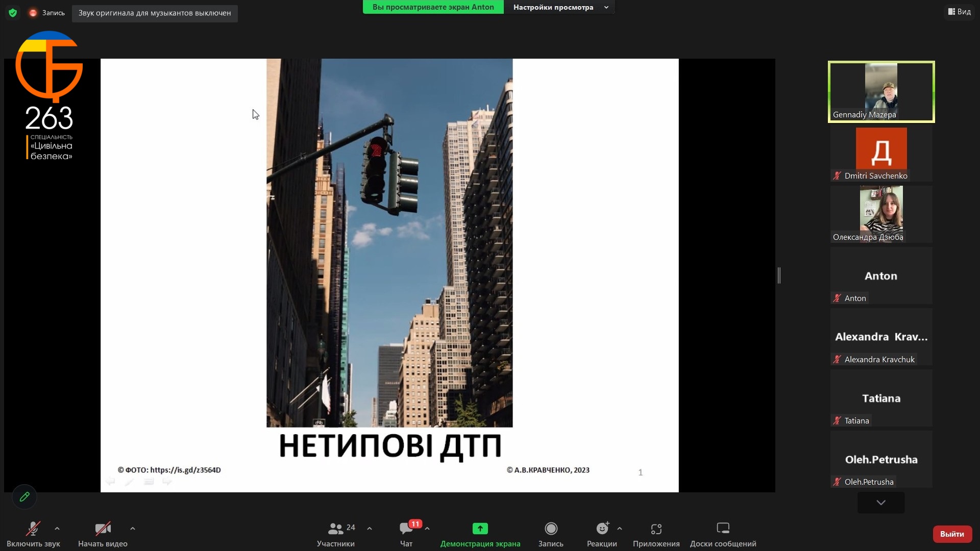Expand video options caret next to Начать видео
Image resolution: width=980 pixels, height=551 pixels.
(x=133, y=529)
